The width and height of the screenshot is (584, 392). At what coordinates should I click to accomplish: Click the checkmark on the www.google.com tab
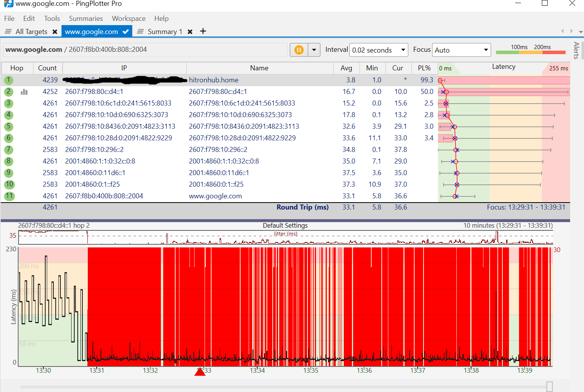coord(126,32)
